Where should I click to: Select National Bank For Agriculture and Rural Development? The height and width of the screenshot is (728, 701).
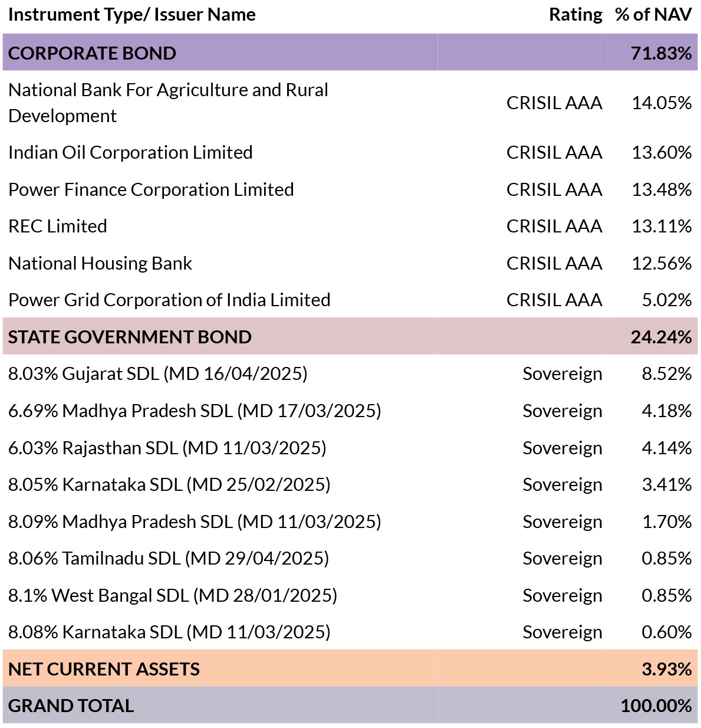point(168,103)
